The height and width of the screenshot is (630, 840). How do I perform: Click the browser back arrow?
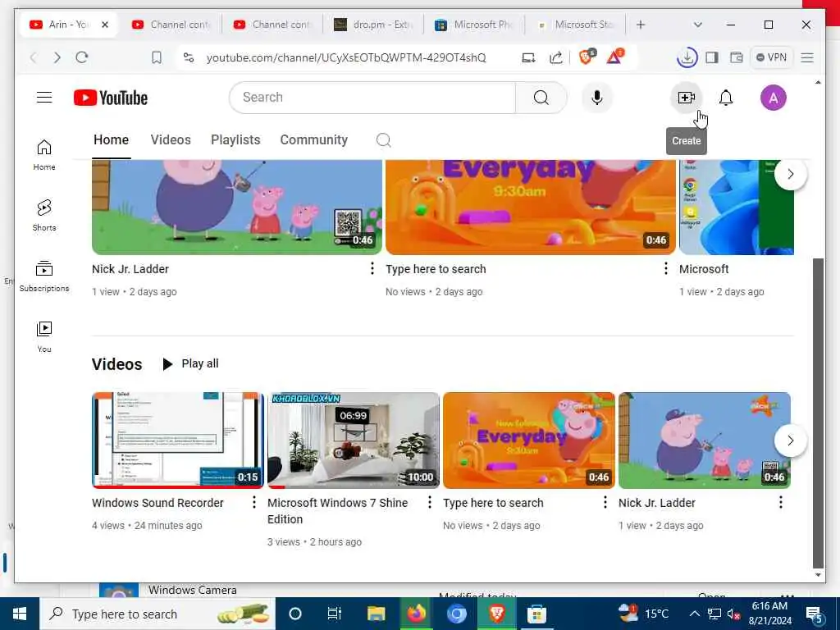point(33,57)
